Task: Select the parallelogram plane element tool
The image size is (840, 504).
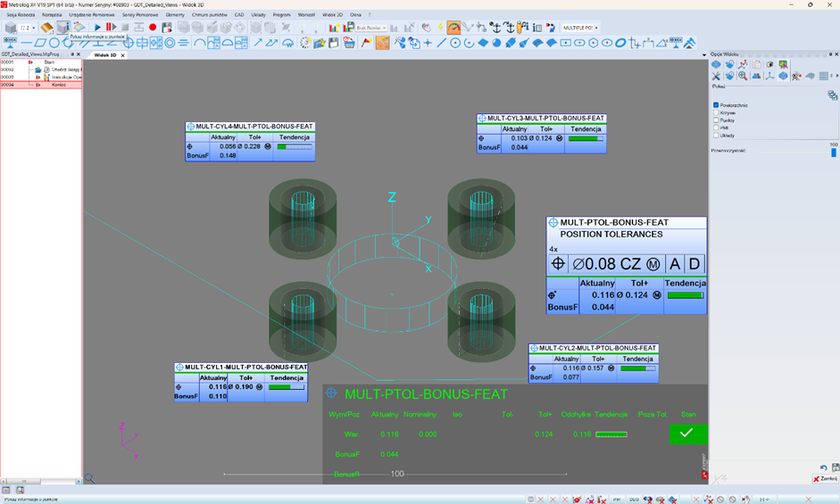Action: pos(41,43)
